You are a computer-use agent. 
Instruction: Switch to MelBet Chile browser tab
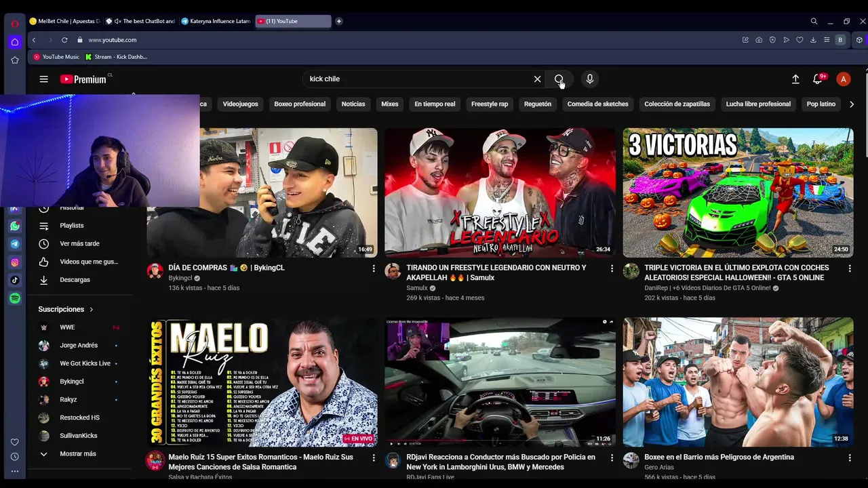click(x=64, y=21)
